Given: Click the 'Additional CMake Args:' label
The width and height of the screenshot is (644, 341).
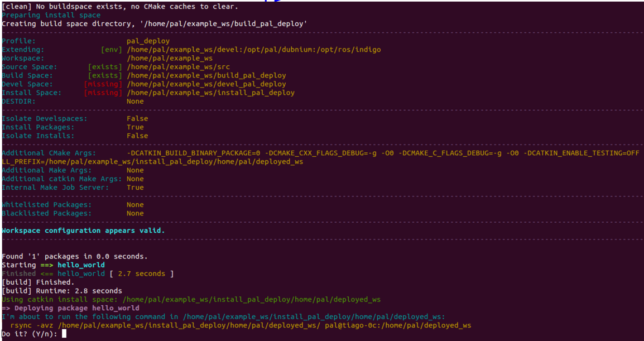Looking at the screenshot, I should click(x=49, y=153).
